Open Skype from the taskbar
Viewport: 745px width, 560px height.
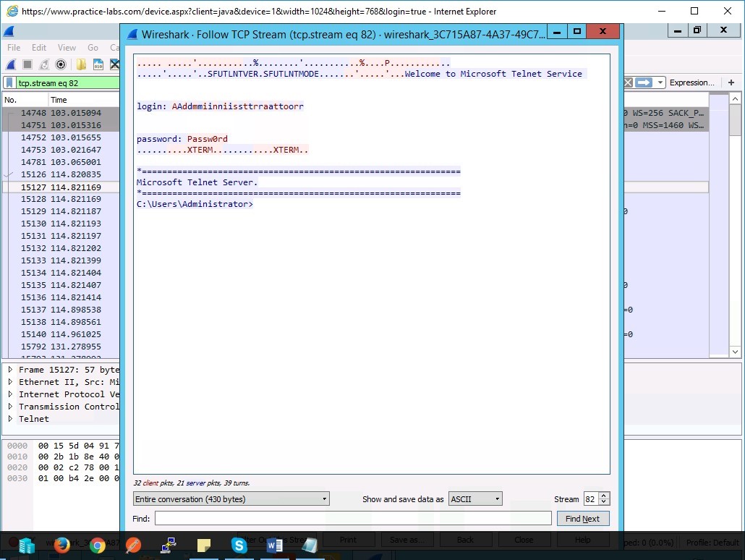pos(239,546)
